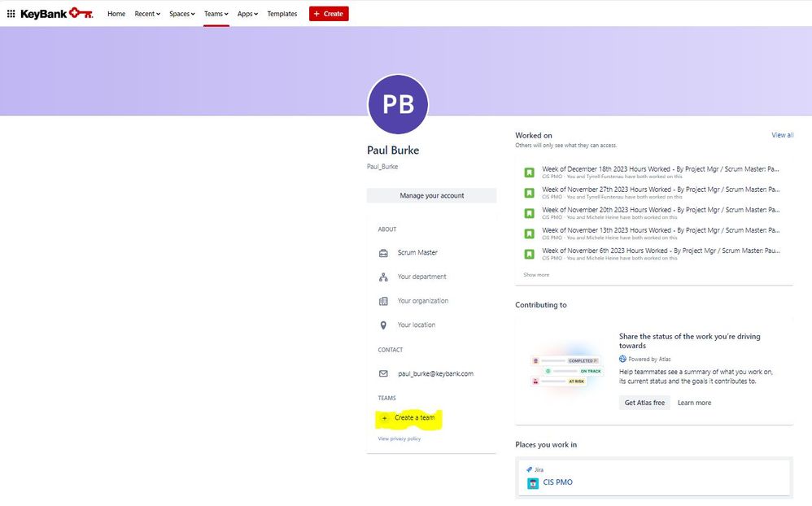Click the Your organization field
Image resolution: width=812 pixels, height=506 pixels.
click(422, 301)
